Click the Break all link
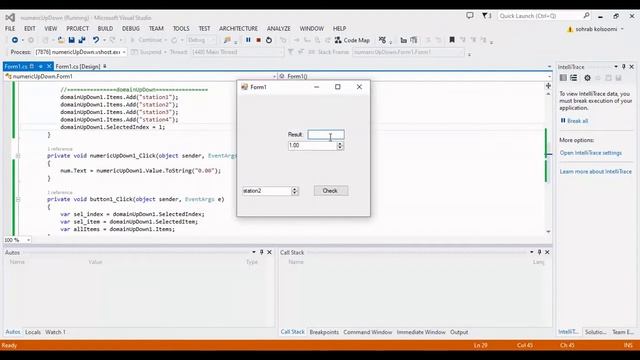 point(578,121)
